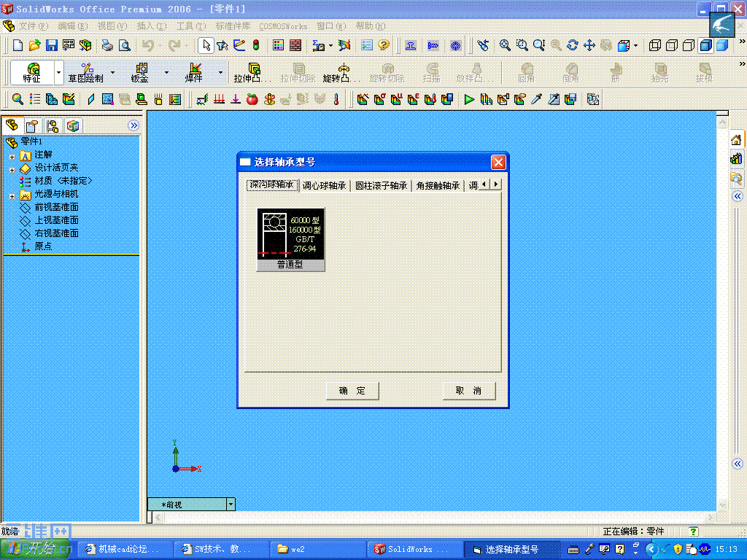This screenshot has width=747, height=560.
Task: Cancel the dialog with 取消
Action: (x=469, y=391)
